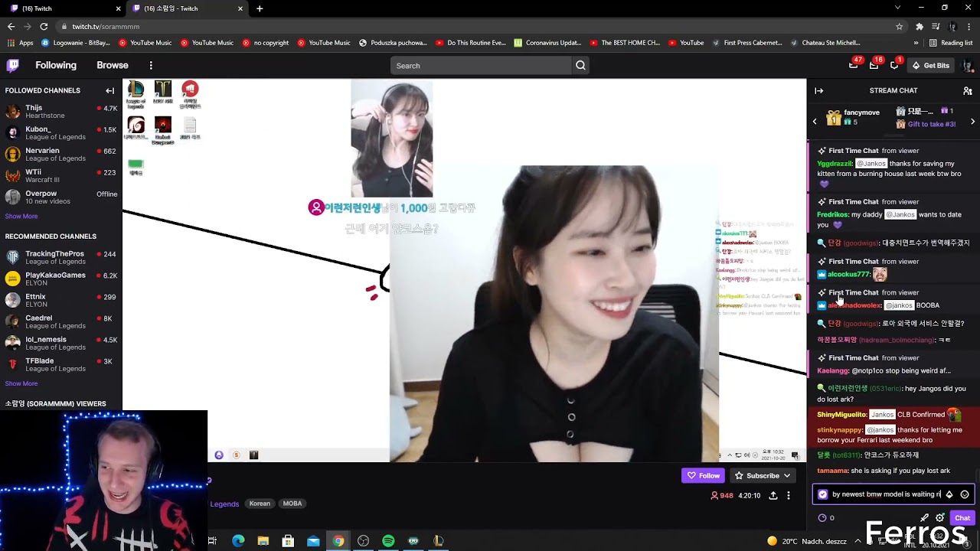
Task: Open the Korean tag
Action: click(x=260, y=504)
